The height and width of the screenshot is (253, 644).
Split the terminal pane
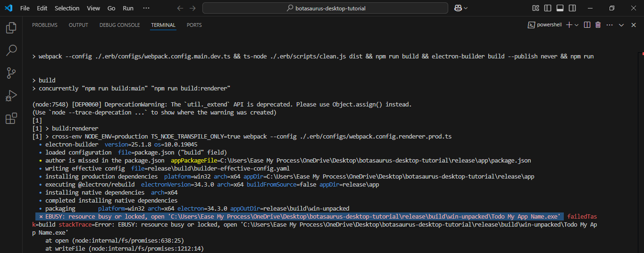(587, 25)
